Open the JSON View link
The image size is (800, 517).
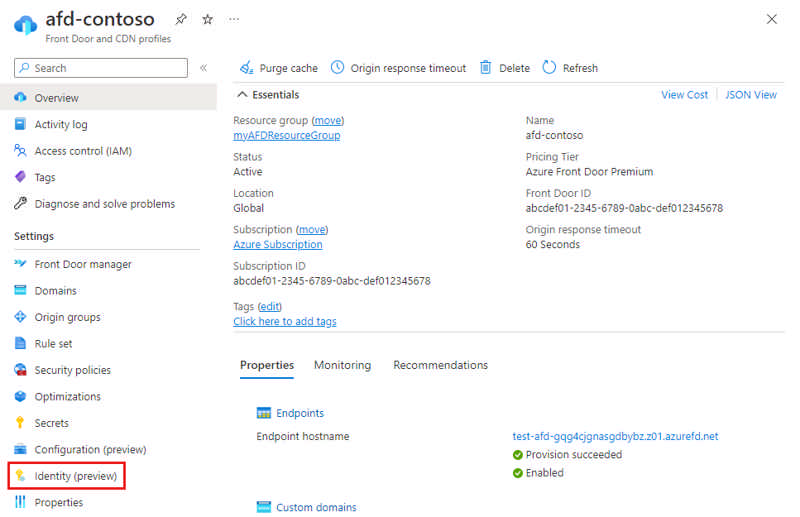pos(751,95)
